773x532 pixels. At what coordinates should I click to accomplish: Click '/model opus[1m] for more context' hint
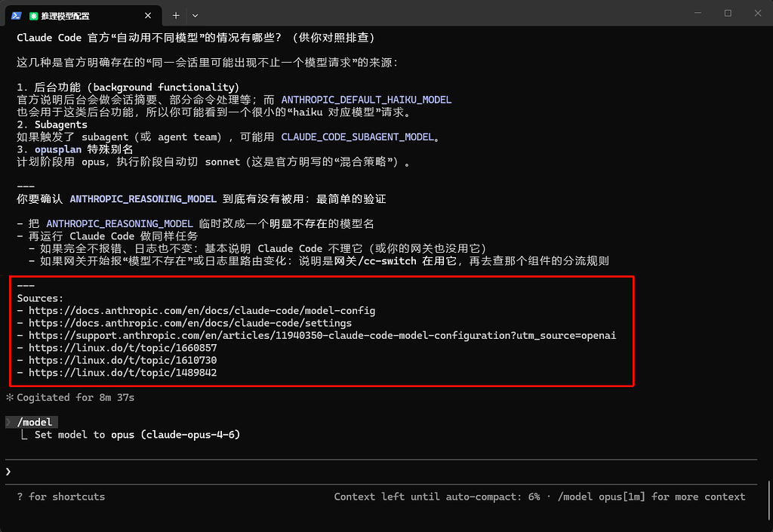651,497
